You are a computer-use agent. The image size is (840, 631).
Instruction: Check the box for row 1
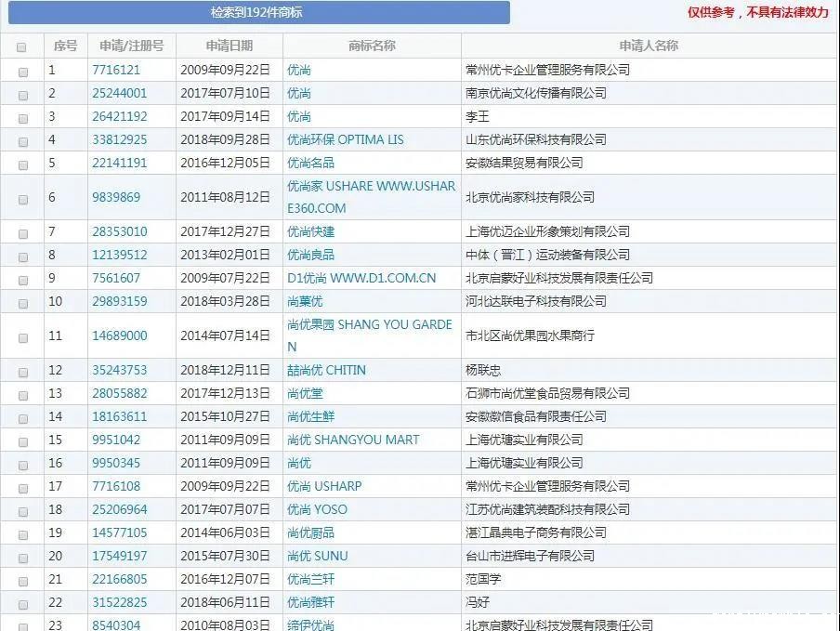click(x=23, y=72)
